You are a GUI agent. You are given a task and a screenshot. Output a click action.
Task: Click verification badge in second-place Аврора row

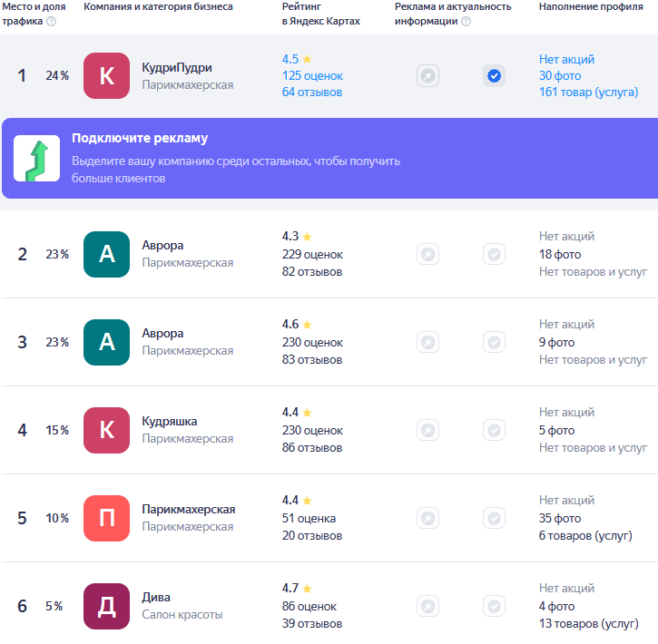[x=494, y=254]
